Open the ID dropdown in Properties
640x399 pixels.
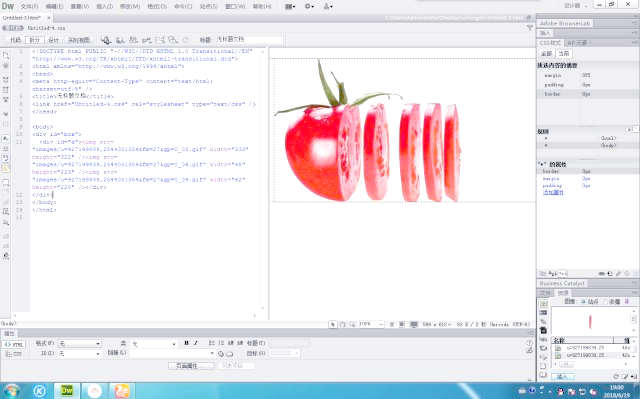point(79,353)
